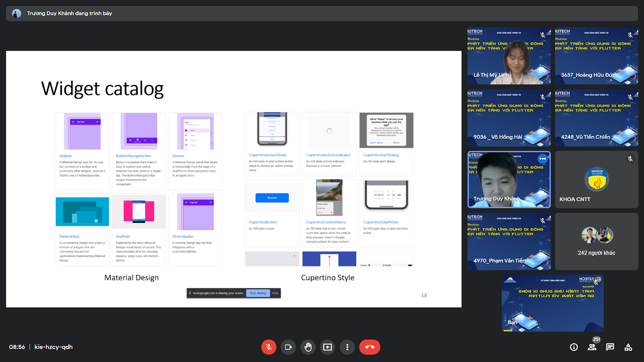The width and height of the screenshot is (644, 362).
Task: Select the KHOA CNTT participant tile
Action: pos(597,179)
